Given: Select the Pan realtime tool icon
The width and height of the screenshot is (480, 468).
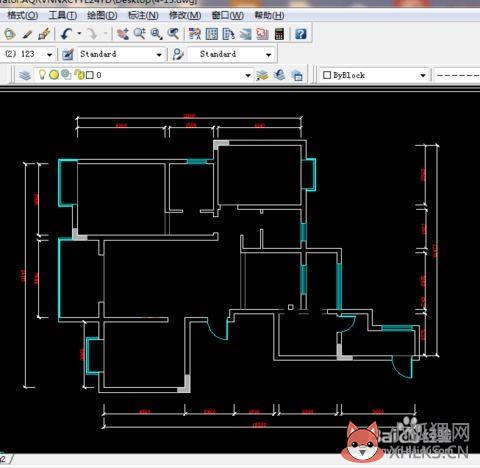Looking at the screenshot, I should [x=122, y=34].
